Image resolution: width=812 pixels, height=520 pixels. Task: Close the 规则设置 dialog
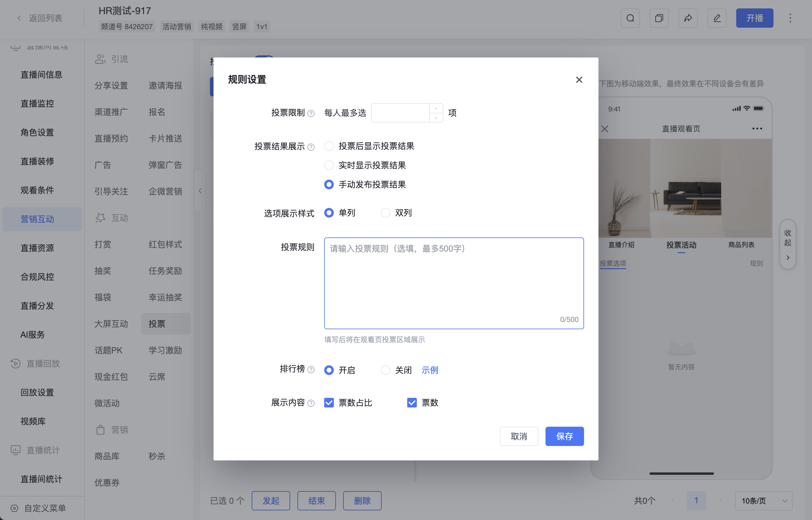[579, 80]
